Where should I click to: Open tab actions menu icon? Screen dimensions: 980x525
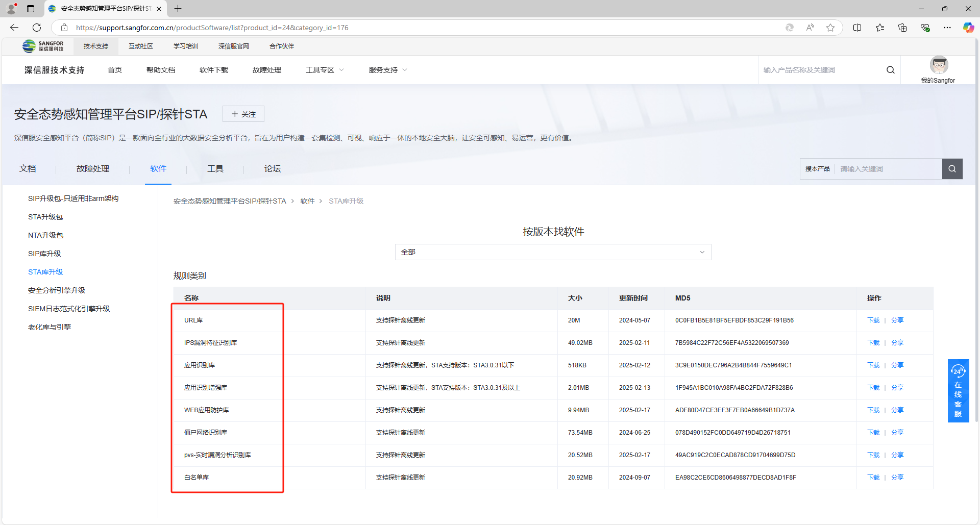click(31, 9)
